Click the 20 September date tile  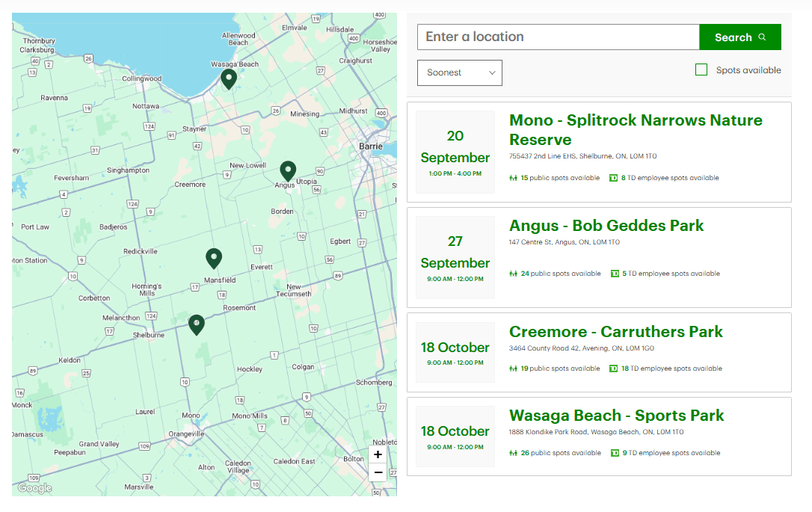(x=455, y=152)
